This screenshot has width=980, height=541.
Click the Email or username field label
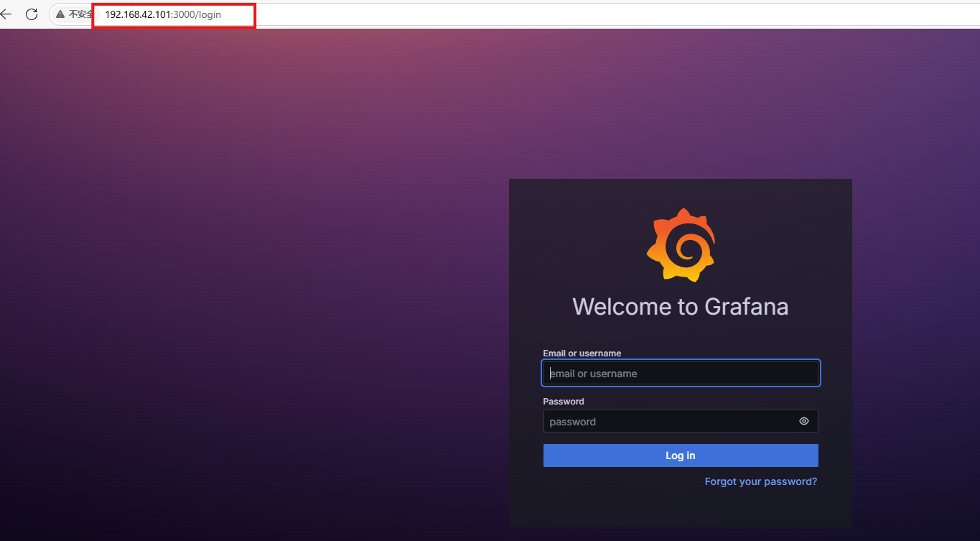(582, 353)
